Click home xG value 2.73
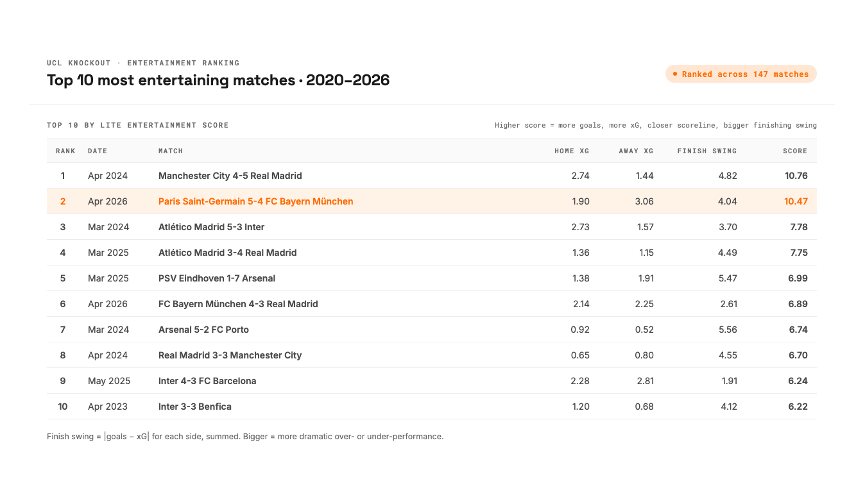 click(x=581, y=227)
